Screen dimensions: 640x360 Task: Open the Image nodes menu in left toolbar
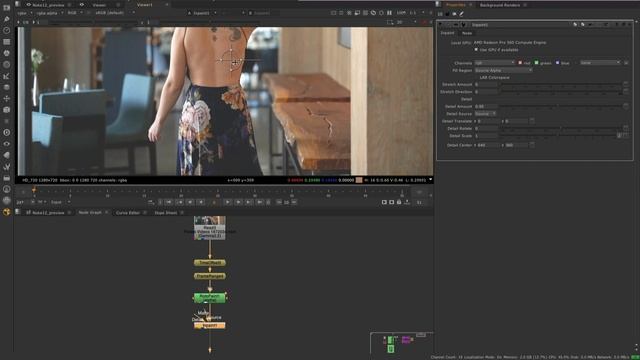tap(7, 7)
